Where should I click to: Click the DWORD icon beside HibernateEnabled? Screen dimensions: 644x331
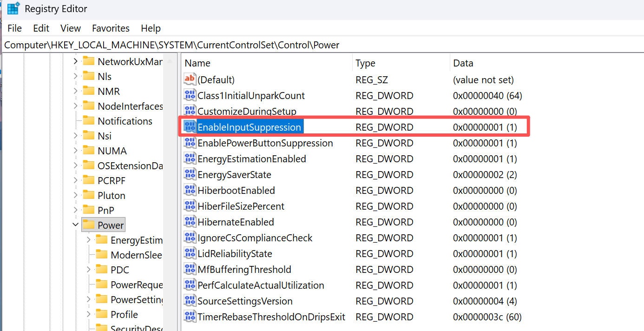click(190, 222)
